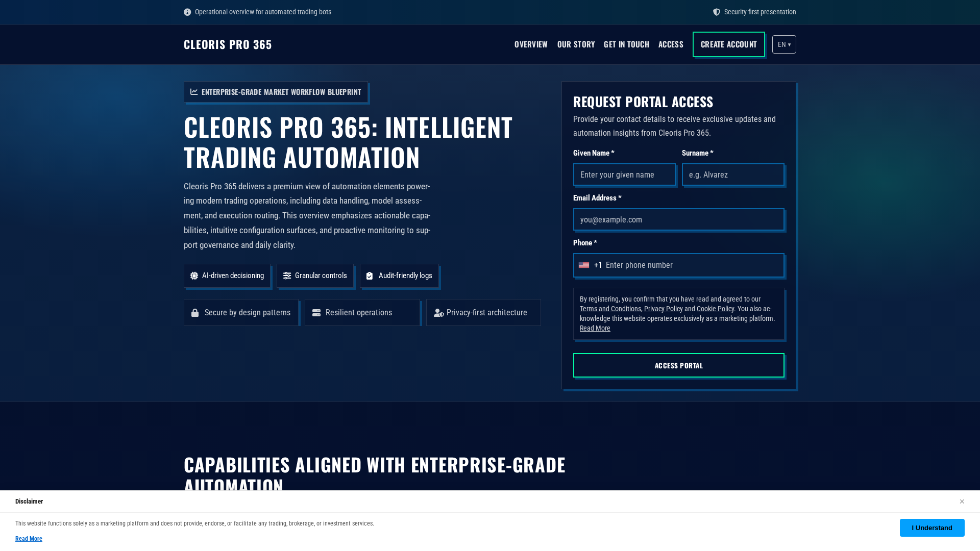Screen dimensions: 980x551
Task: Open the Access nav item
Action: tap(671, 44)
